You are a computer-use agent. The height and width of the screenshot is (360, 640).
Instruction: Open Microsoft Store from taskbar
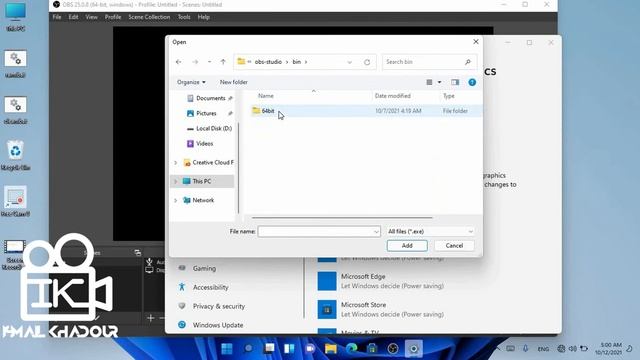tap(372, 349)
